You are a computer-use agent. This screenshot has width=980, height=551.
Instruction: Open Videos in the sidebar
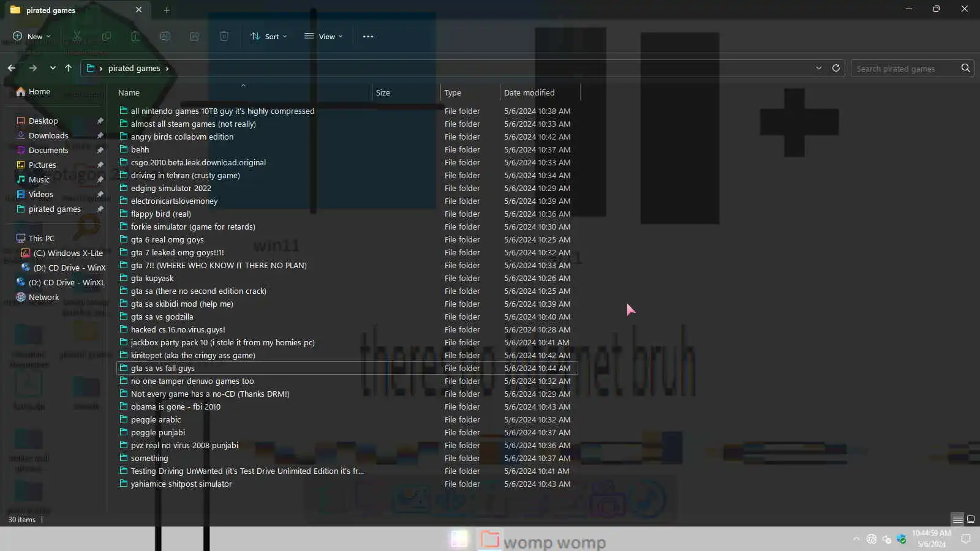[41, 194]
